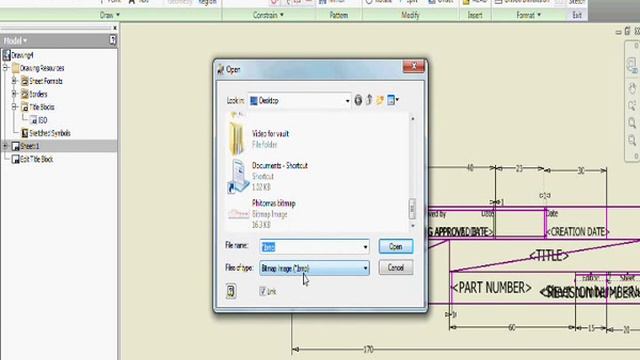Open the Model browser help icon
Screen dimensions: 640x360
tap(113, 40)
